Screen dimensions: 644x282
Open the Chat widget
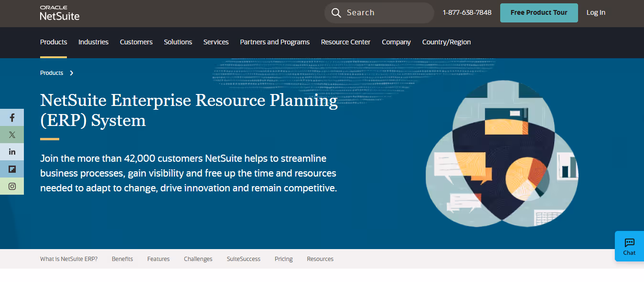(x=629, y=246)
